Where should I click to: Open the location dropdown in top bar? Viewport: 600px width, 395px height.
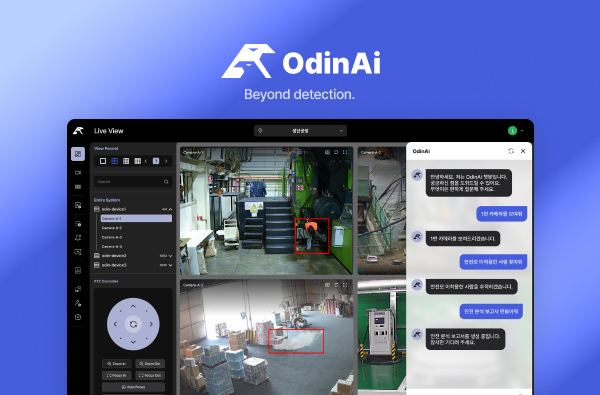click(300, 131)
